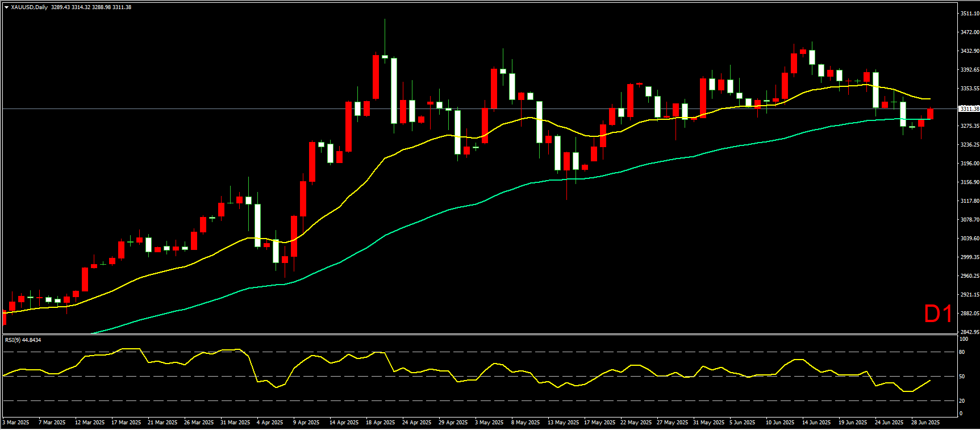Image resolution: width=980 pixels, height=430 pixels.
Task: Click the RSI 50 level label
Action: tap(962, 376)
